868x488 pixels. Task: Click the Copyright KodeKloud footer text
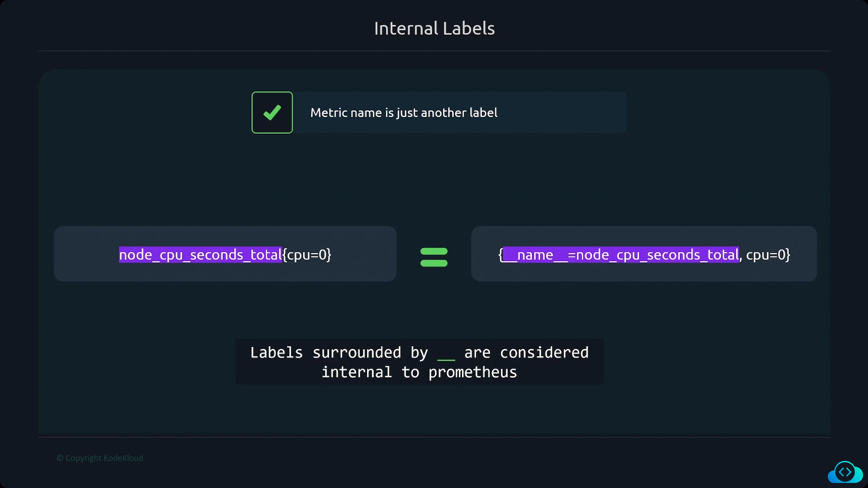pos(100,458)
